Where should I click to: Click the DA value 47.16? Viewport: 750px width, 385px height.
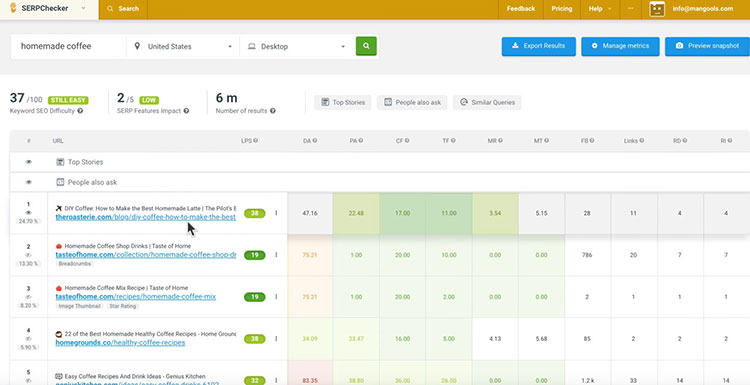[x=310, y=213]
